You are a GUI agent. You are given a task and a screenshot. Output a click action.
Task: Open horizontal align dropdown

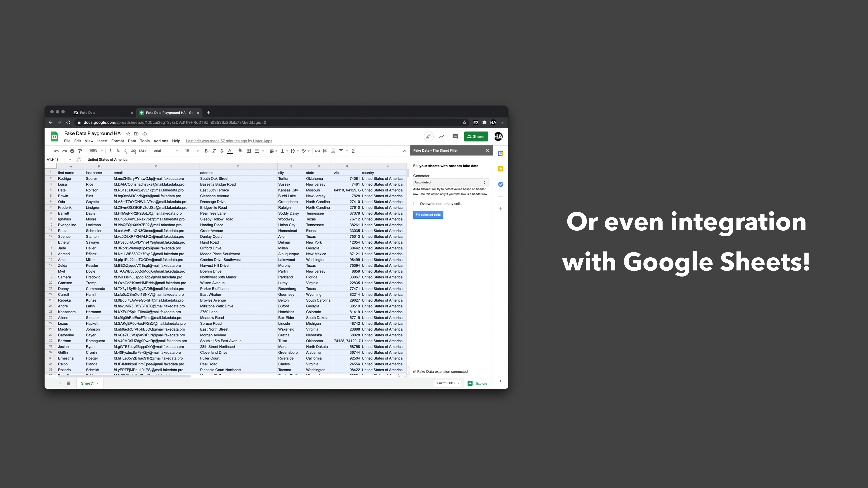[x=273, y=151]
